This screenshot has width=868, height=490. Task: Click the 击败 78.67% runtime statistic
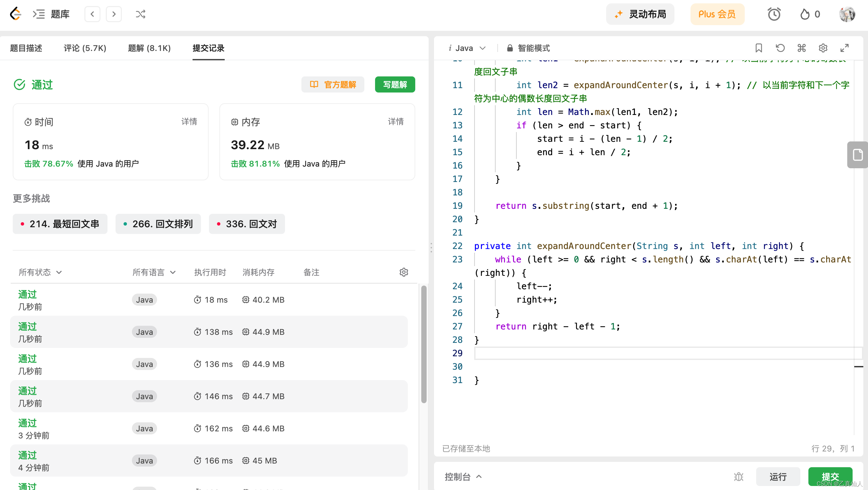49,164
